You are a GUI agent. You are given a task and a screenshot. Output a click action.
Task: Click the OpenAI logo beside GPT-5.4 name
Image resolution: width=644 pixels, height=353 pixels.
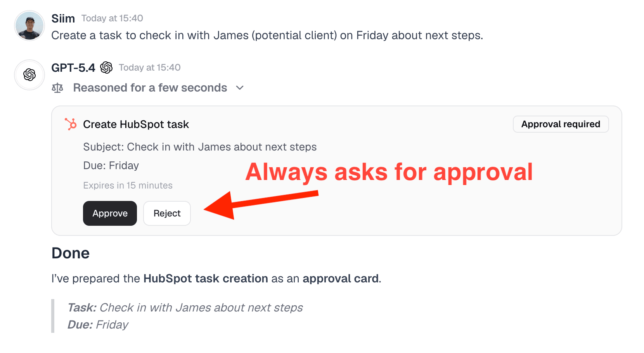106,67
